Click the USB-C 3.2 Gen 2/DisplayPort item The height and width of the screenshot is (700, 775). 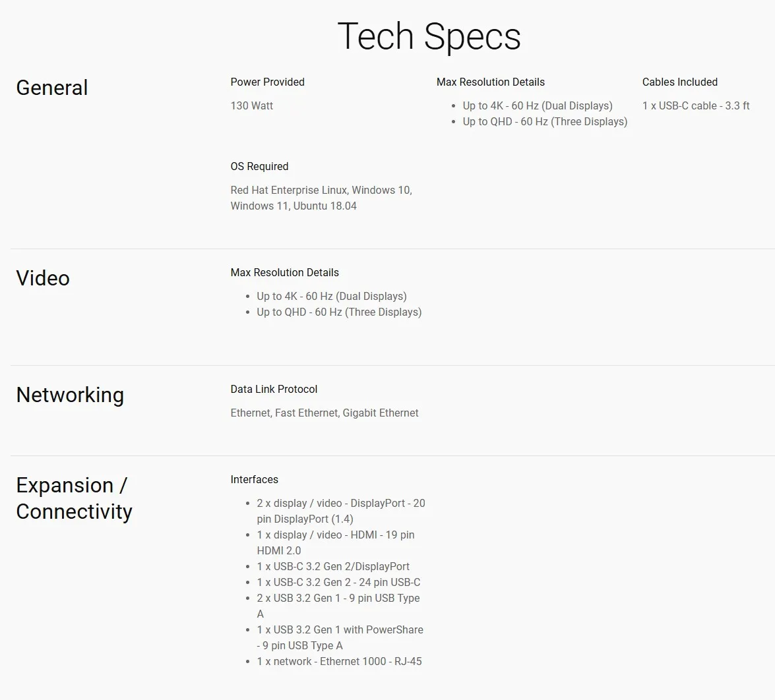tap(332, 566)
